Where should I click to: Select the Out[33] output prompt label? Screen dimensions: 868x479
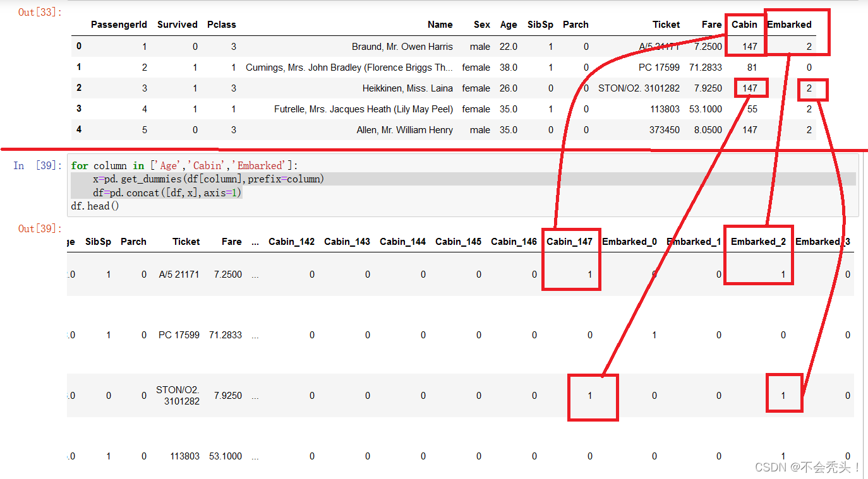tap(40, 12)
